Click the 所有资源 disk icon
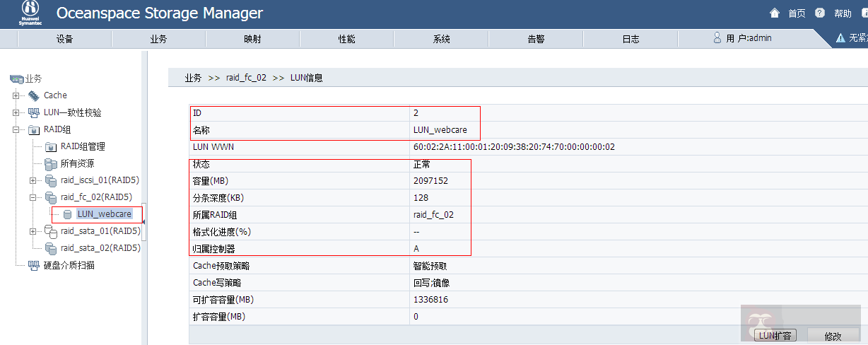This screenshot has width=868, height=345. tap(51, 163)
